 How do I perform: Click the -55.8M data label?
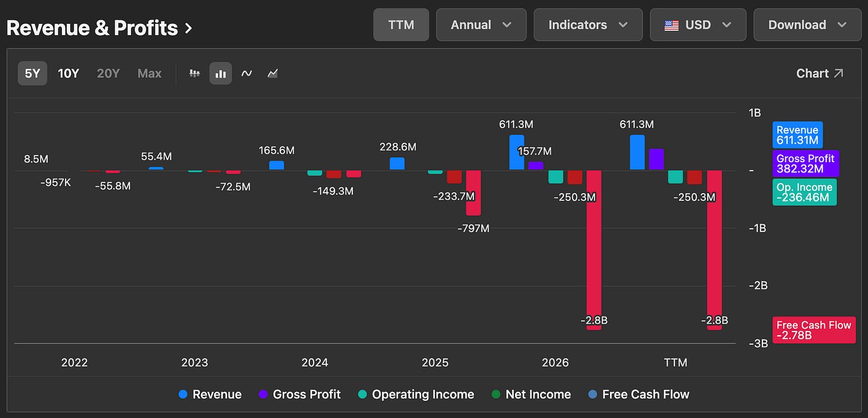113,186
